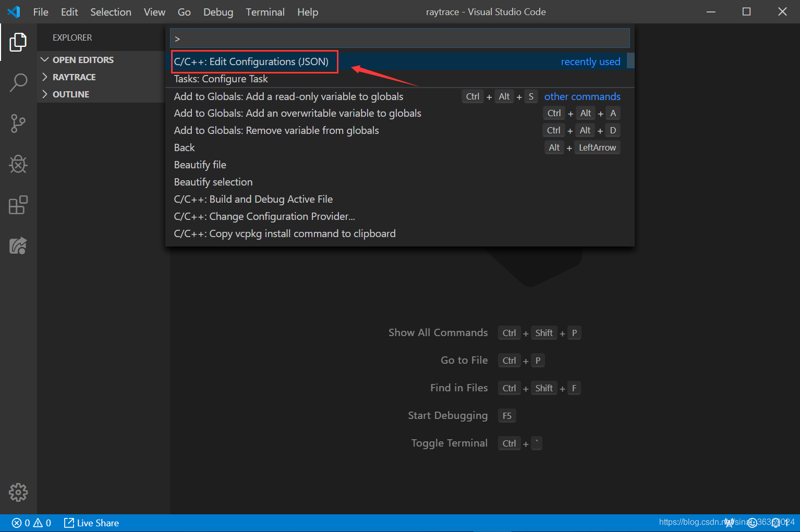This screenshot has width=800, height=532.
Task: Click the Go to File hint
Action: (x=464, y=360)
